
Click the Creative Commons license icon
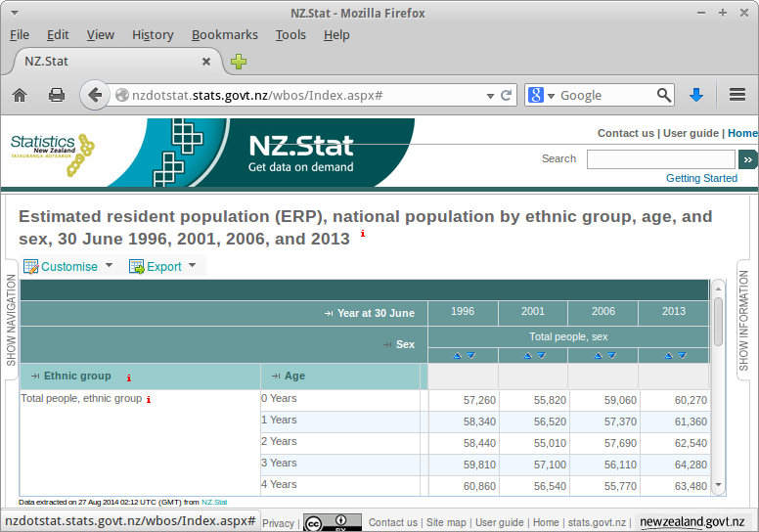333,522
